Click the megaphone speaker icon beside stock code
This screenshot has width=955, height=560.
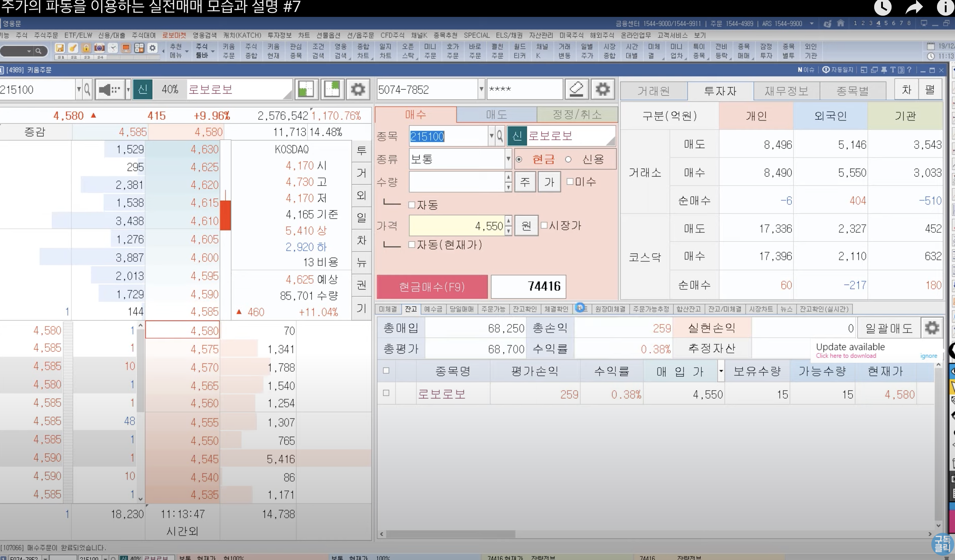point(109,90)
